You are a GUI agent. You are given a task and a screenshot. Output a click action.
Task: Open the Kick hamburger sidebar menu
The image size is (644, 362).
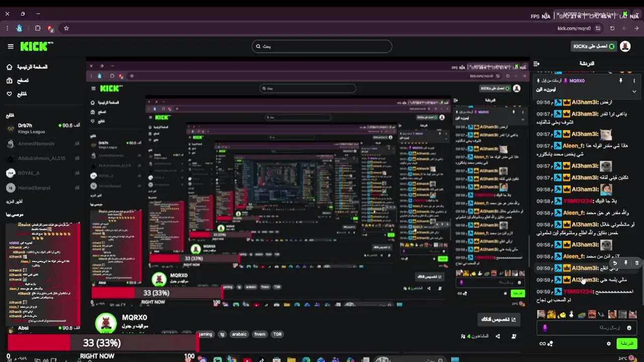[11, 46]
